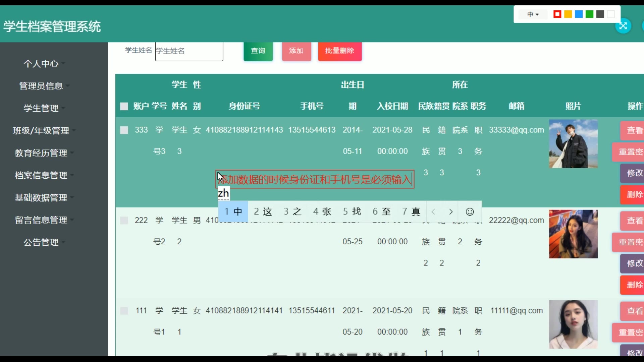Reset password for student 111
Screen dimensions: 644x362
629,333
